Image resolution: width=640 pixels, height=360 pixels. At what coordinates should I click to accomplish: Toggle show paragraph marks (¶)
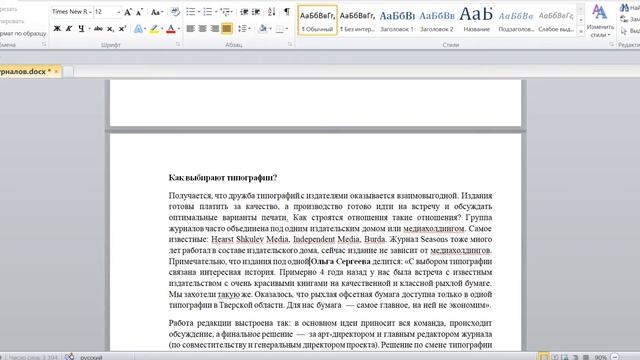(x=287, y=12)
